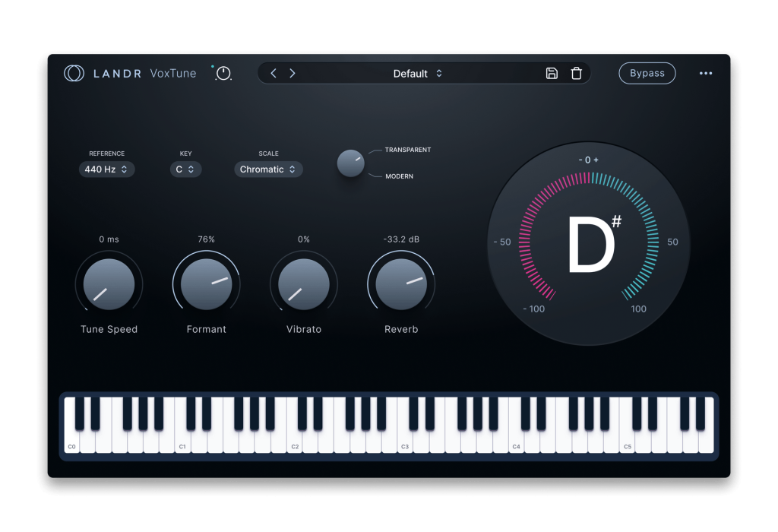
Task: Click the Tune Speed knob
Action: click(x=109, y=284)
